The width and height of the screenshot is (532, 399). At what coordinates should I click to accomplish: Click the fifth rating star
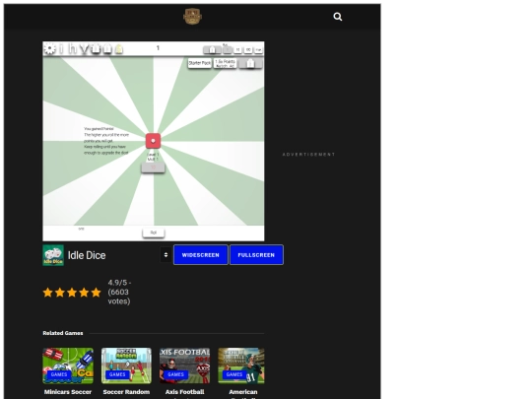click(x=96, y=293)
